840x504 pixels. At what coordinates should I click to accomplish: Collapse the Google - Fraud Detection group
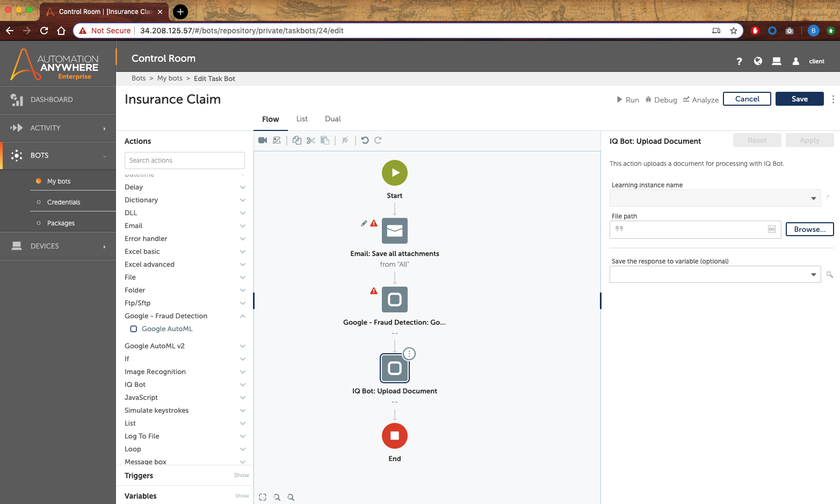point(243,316)
